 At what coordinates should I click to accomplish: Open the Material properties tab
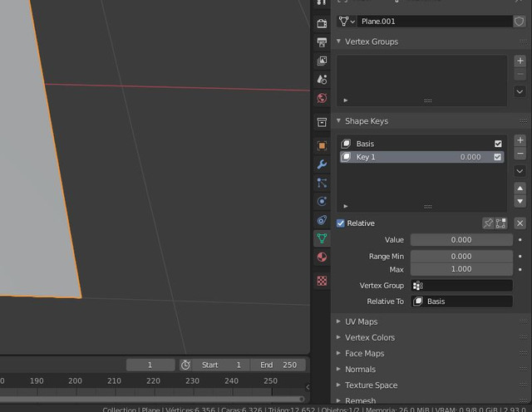(x=322, y=257)
